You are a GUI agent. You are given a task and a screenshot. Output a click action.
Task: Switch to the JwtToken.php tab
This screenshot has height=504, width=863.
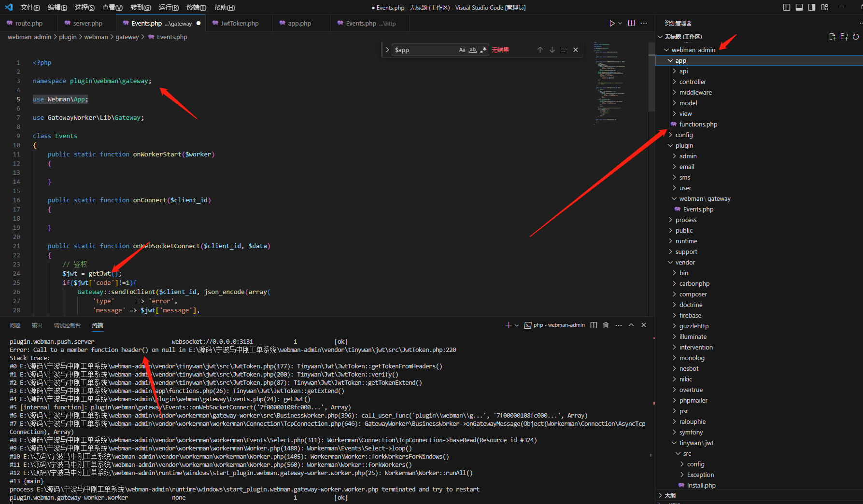[240, 23]
